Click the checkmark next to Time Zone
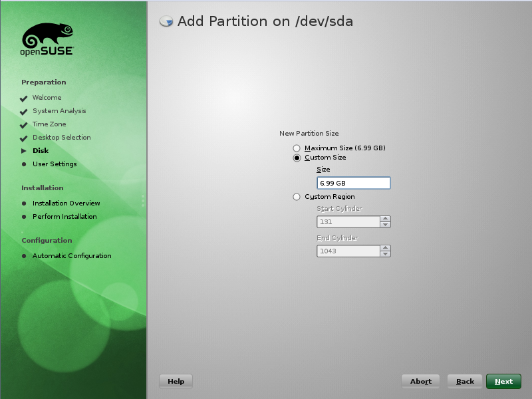Screen dimensions: 532x399 [x=23, y=125]
